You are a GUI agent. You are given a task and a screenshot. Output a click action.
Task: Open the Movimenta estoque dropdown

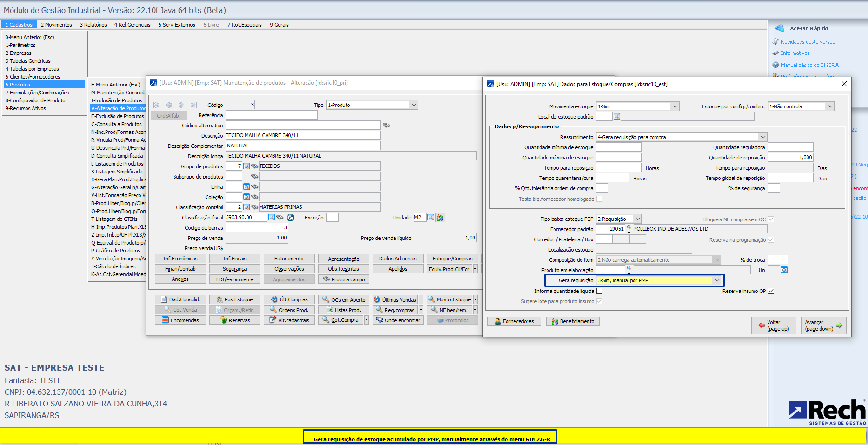[x=675, y=106]
